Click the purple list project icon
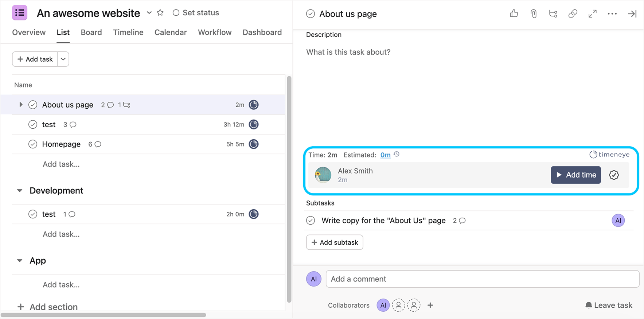Screen dimensions: 644x319 (20, 13)
